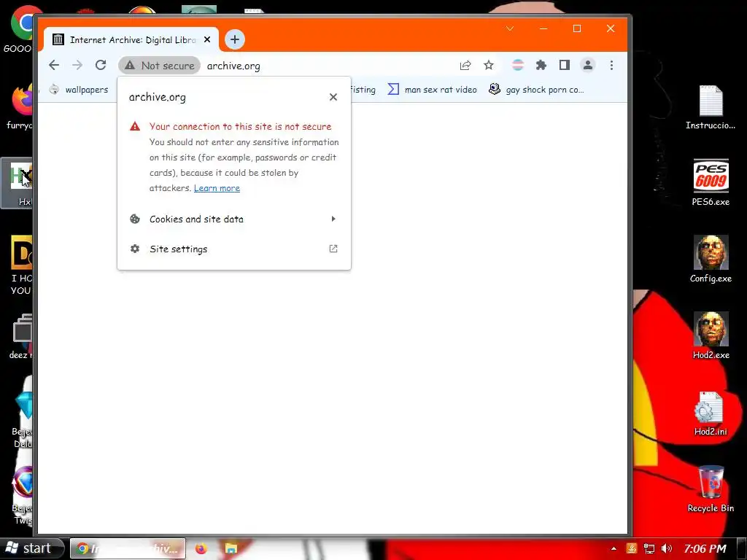Select the Hod2.exe desktop icon
This screenshot has width=747, height=560.
pos(711,335)
